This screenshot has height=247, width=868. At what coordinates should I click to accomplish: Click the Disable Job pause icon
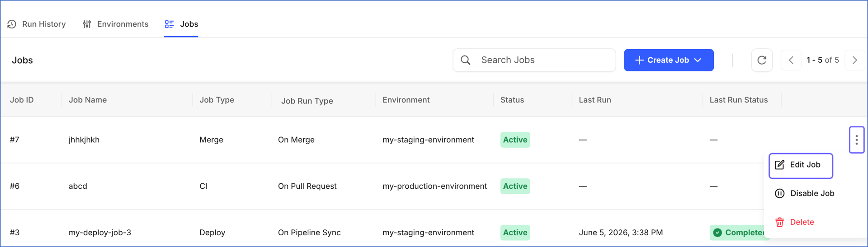pos(779,193)
